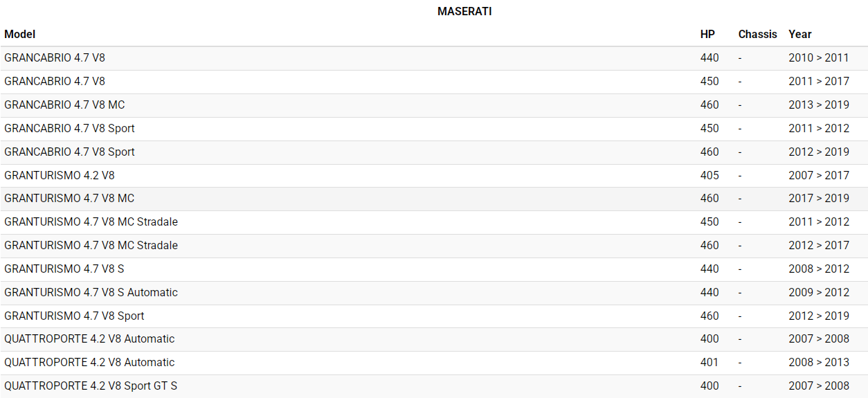
Task: Click year range 2010 > 2011
Action: click(818, 57)
